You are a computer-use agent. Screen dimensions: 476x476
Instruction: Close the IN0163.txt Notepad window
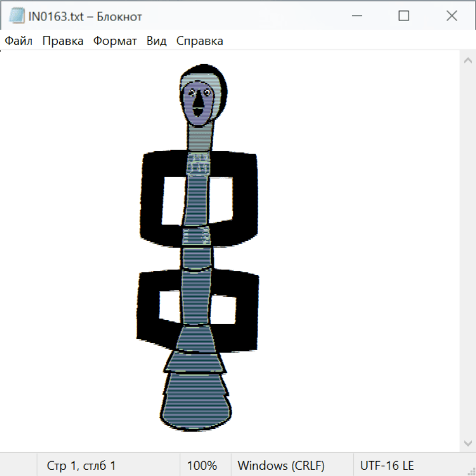coord(451,16)
